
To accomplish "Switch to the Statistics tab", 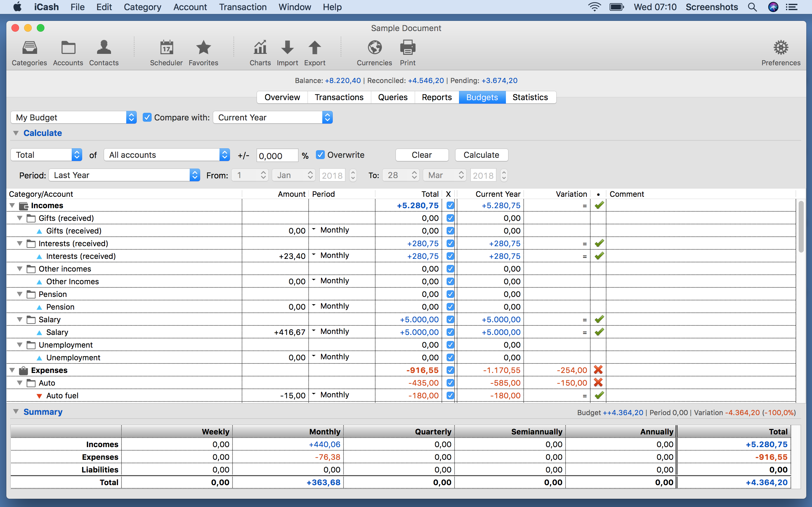I will point(530,97).
